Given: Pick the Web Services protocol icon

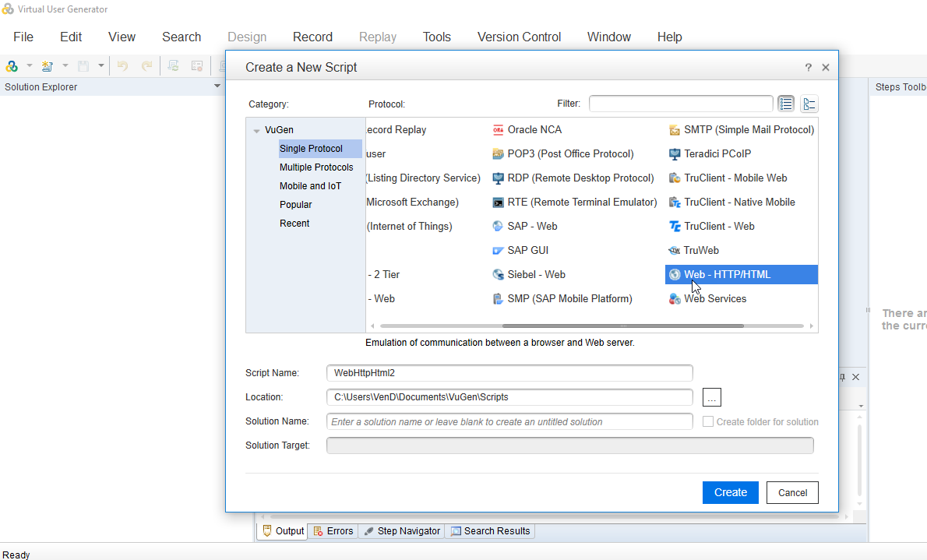Looking at the screenshot, I should [675, 298].
